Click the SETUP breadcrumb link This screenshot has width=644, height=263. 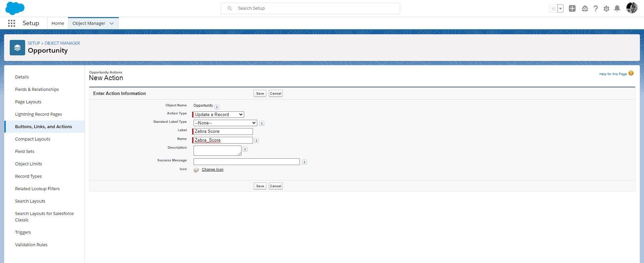[34, 43]
